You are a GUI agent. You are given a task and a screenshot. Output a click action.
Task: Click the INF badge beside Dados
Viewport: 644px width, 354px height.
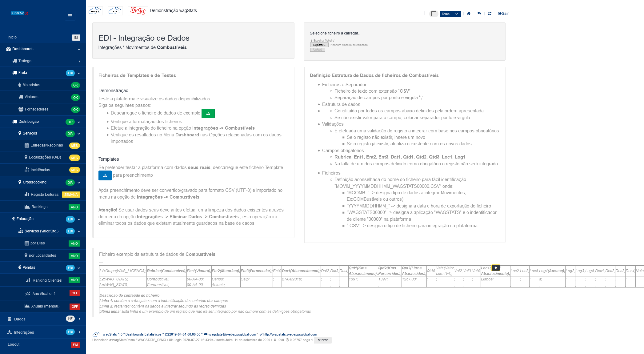click(70, 319)
